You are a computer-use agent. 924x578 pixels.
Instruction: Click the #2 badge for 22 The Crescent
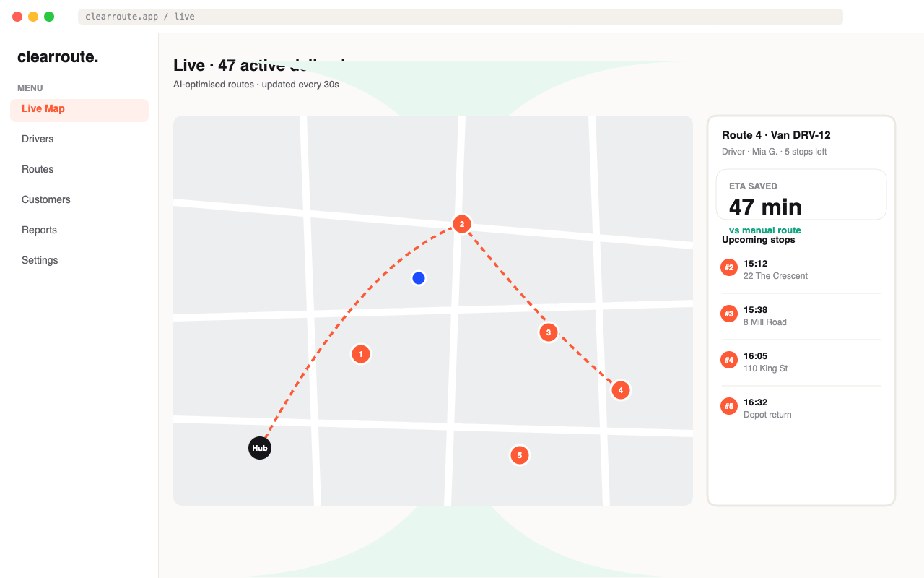coord(729,267)
